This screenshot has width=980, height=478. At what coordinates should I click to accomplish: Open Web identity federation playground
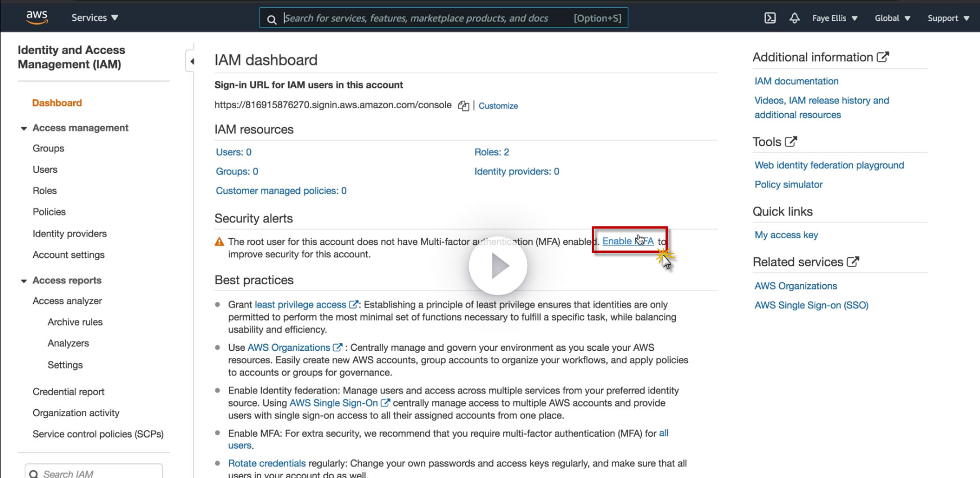coord(829,165)
